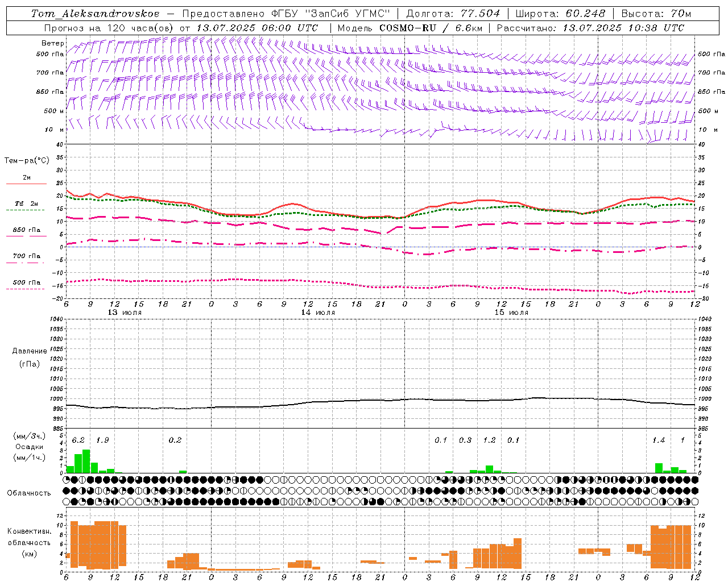Click the station name Tom_Aleksandrovskoe
The image size is (728, 582).
[x=96, y=13]
